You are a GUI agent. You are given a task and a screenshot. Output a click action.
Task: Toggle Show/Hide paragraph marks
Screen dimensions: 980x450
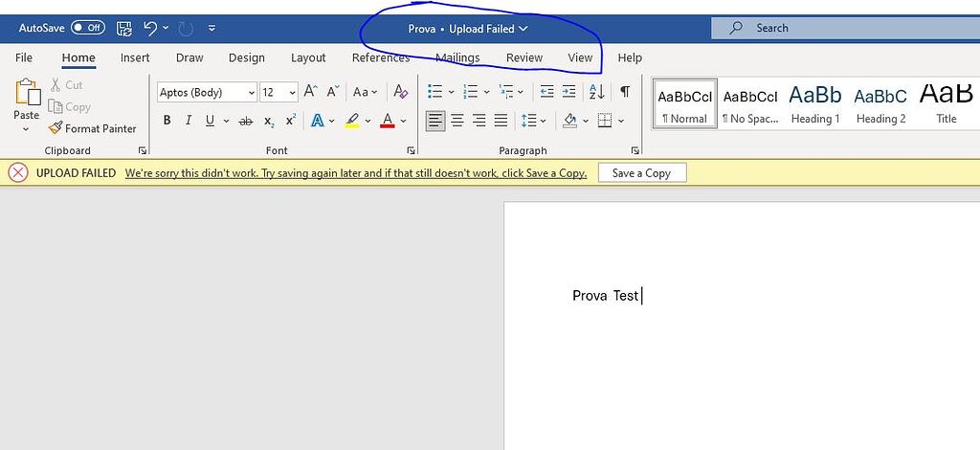pos(624,92)
